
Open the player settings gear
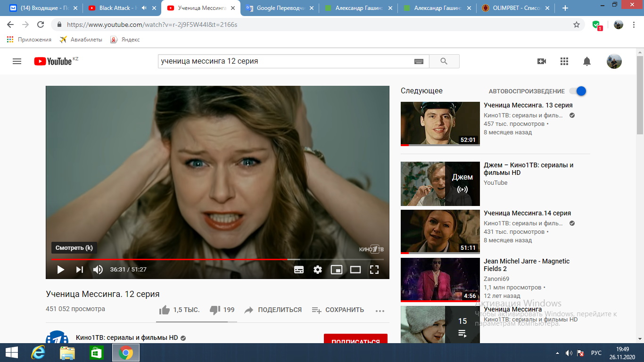[x=318, y=270]
